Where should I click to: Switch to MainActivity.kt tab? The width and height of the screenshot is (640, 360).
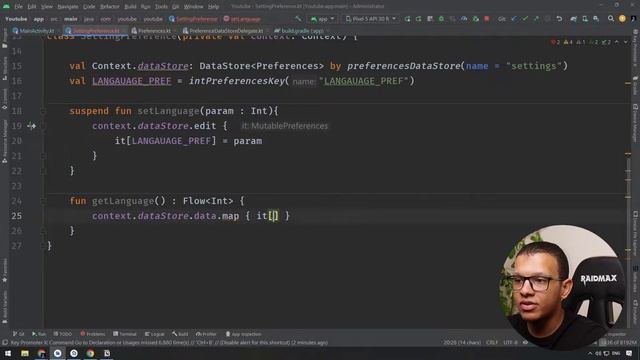(x=33, y=31)
